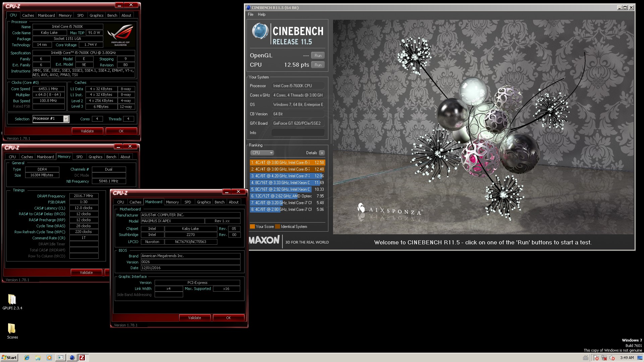Click the muted volume speaker tray icon
The width and height of the screenshot is (644, 362).
click(612, 358)
